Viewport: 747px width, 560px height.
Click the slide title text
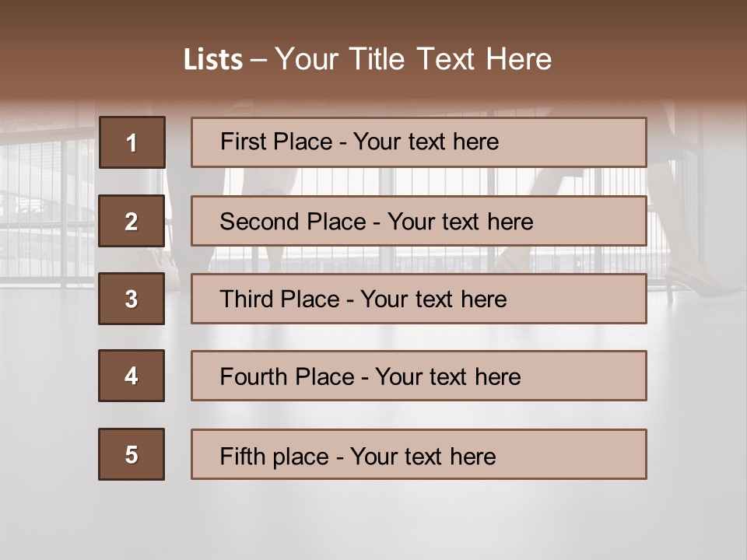[x=367, y=59]
